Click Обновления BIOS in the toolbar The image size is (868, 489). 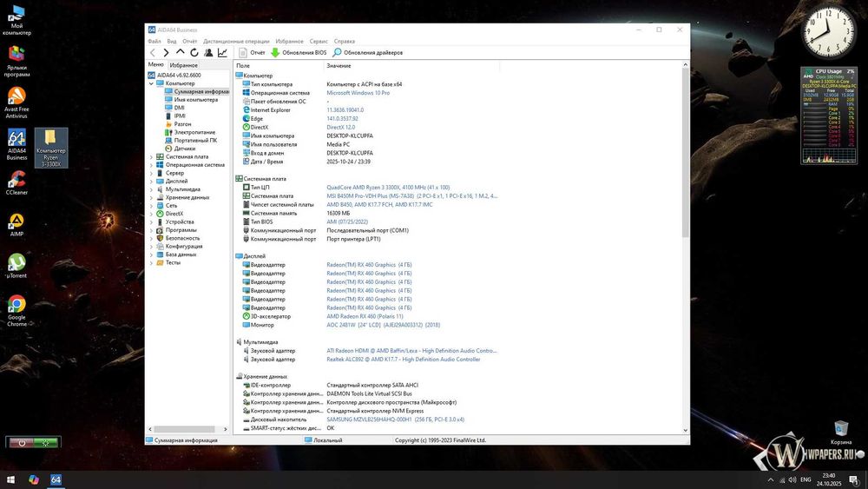tap(299, 53)
